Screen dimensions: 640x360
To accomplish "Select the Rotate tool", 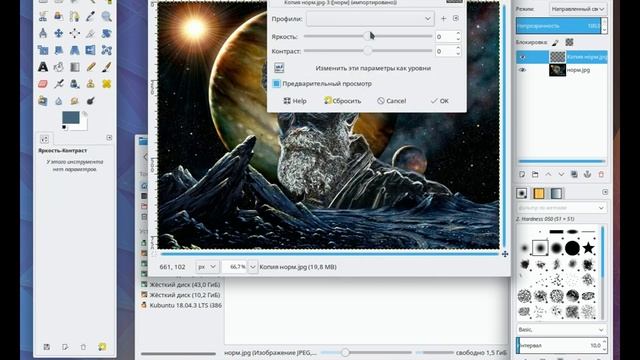I will click(x=107, y=33).
